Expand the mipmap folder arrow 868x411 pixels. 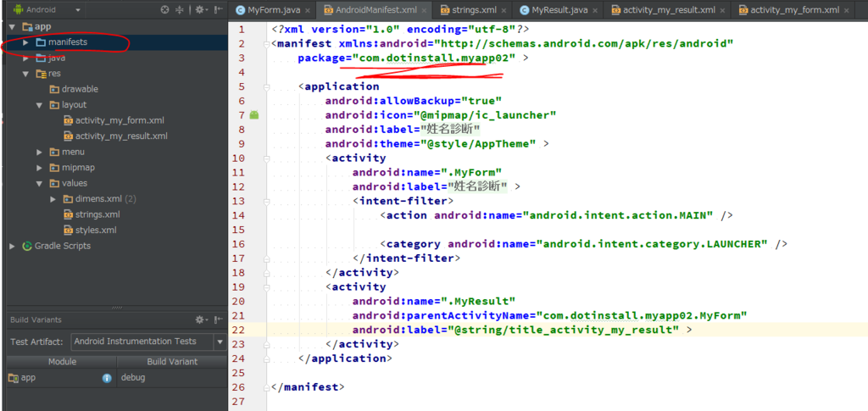(39, 168)
